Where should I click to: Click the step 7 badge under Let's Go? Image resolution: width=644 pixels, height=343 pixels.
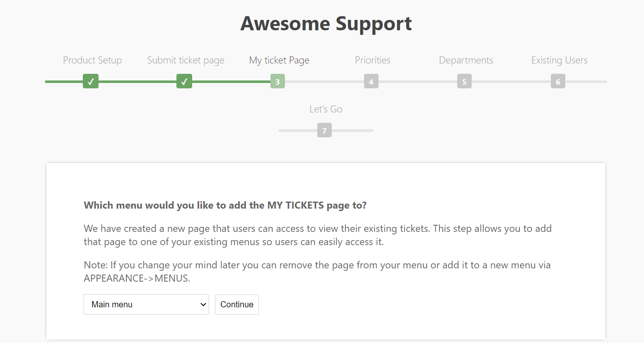[325, 130]
